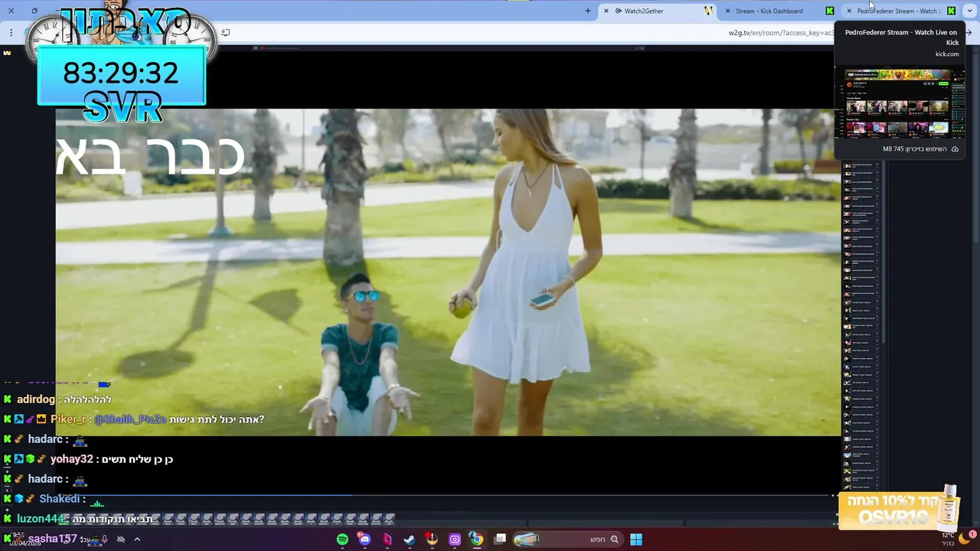
Task: Open Google Chrome from the taskbar
Action: tap(476, 540)
